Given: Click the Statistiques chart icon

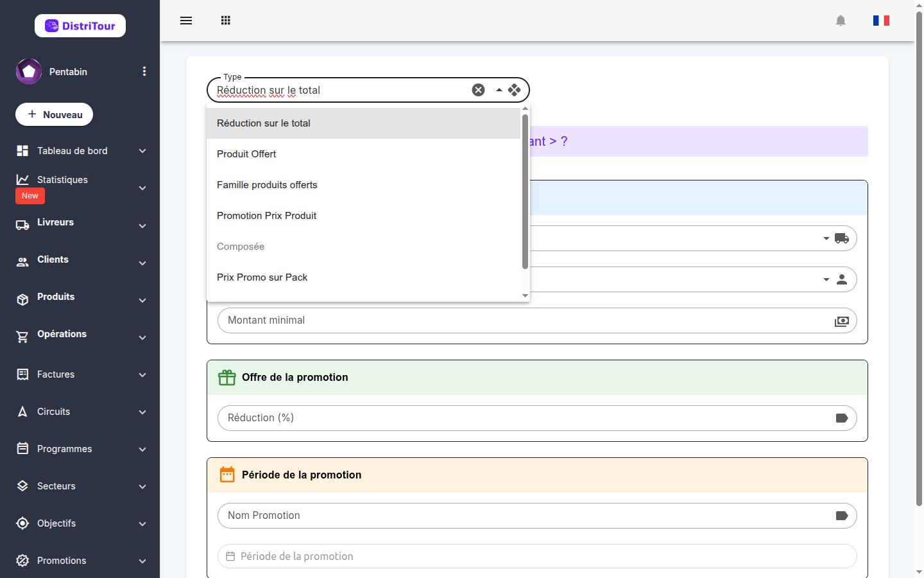Looking at the screenshot, I should click(x=22, y=180).
